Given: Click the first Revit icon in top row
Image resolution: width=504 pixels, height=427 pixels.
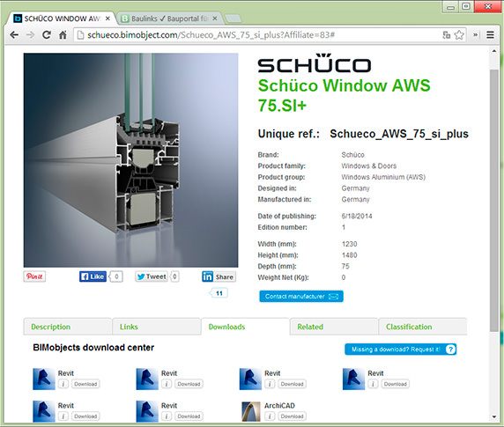Looking at the screenshot, I should pyautogui.click(x=44, y=379).
